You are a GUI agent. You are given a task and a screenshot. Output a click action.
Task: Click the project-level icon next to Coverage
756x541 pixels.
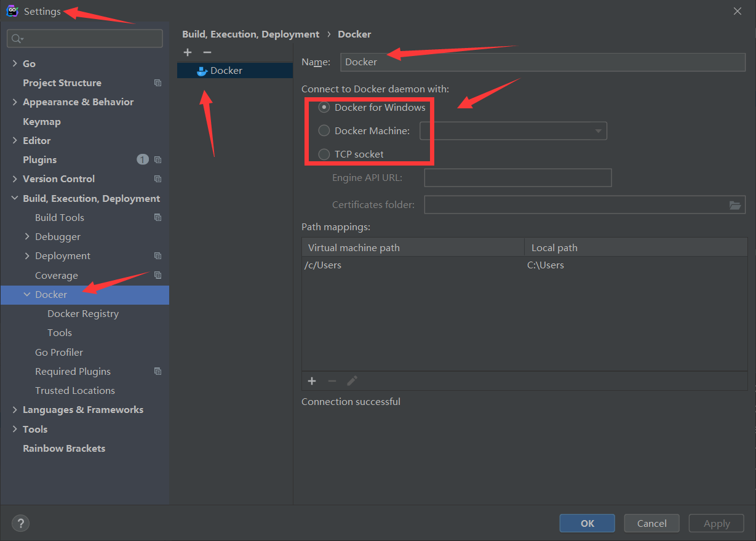(x=157, y=275)
